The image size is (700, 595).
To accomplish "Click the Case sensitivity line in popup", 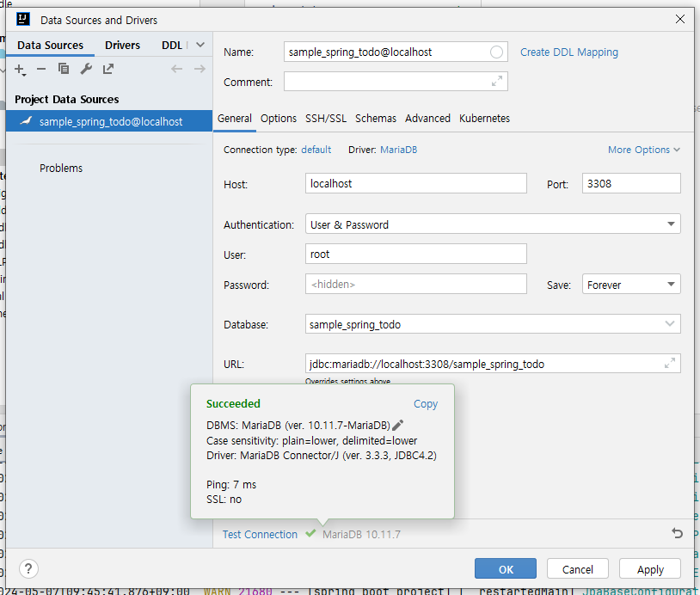I will coord(311,440).
